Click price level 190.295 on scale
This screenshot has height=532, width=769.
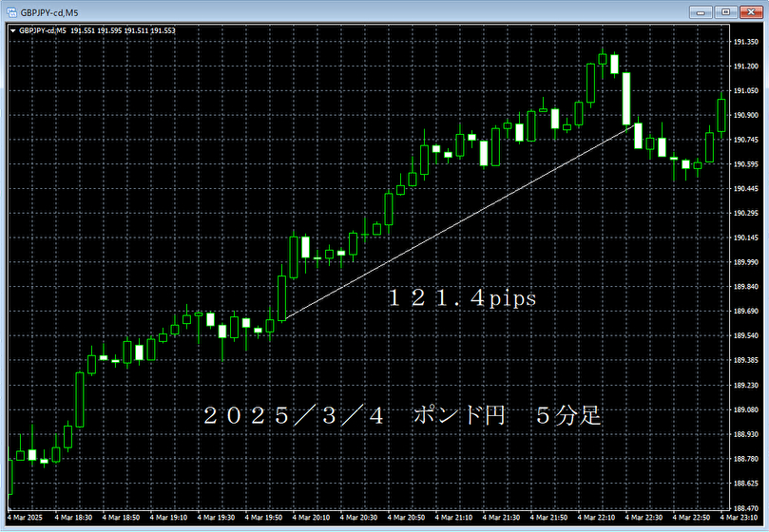tap(746, 214)
